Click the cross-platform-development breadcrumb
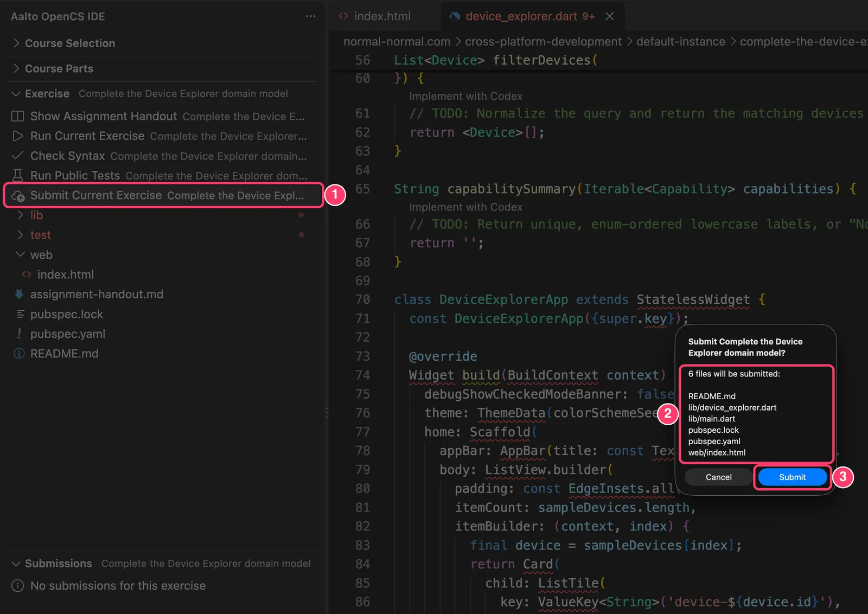The image size is (868, 614). click(x=543, y=42)
